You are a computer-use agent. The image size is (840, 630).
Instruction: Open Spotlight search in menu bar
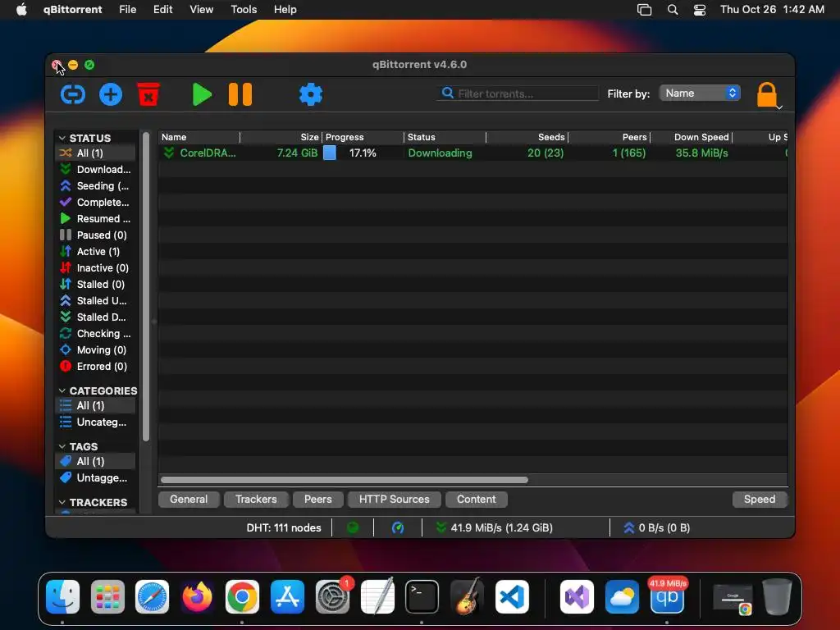click(673, 10)
